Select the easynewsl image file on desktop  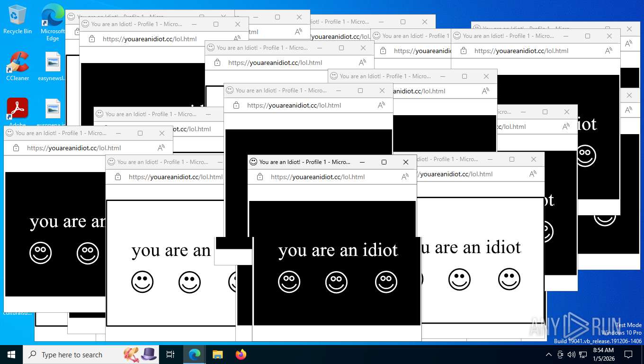coord(53,66)
